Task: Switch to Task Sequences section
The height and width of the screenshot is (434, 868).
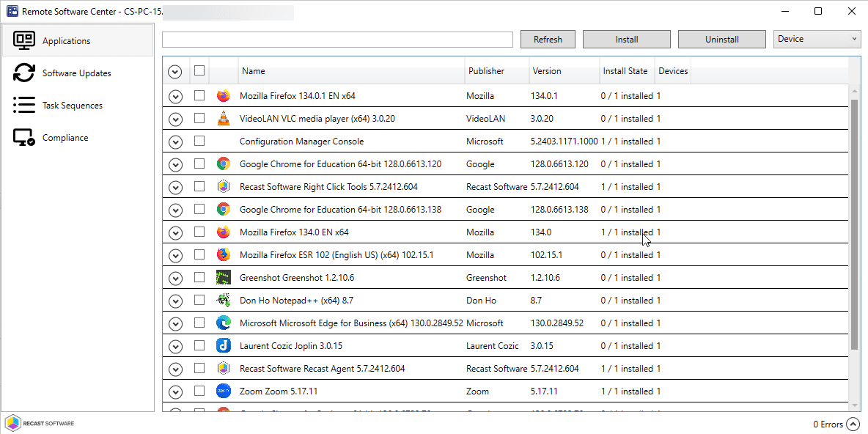Action: tap(78, 105)
